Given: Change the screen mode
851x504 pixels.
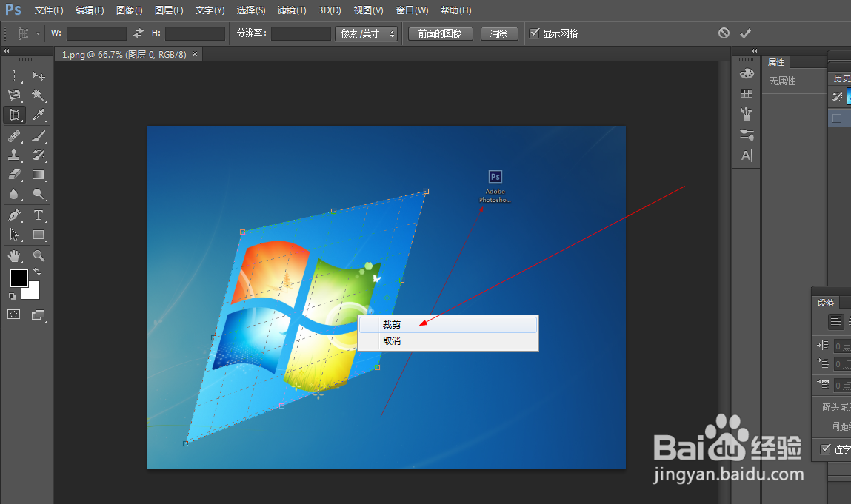Looking at the screenshot, I should 38,315.
